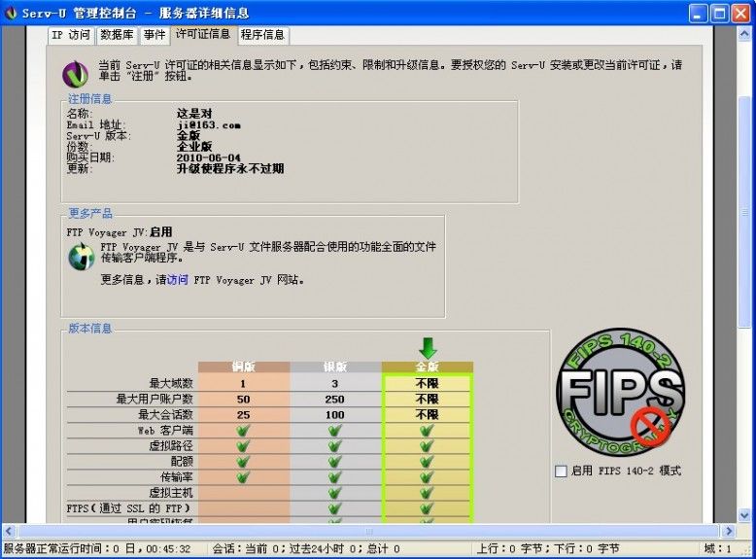Click FTP Voyager JV: 启用 status text
The image size is (756, 559).
pyautogui.click(x=120, y=232)
